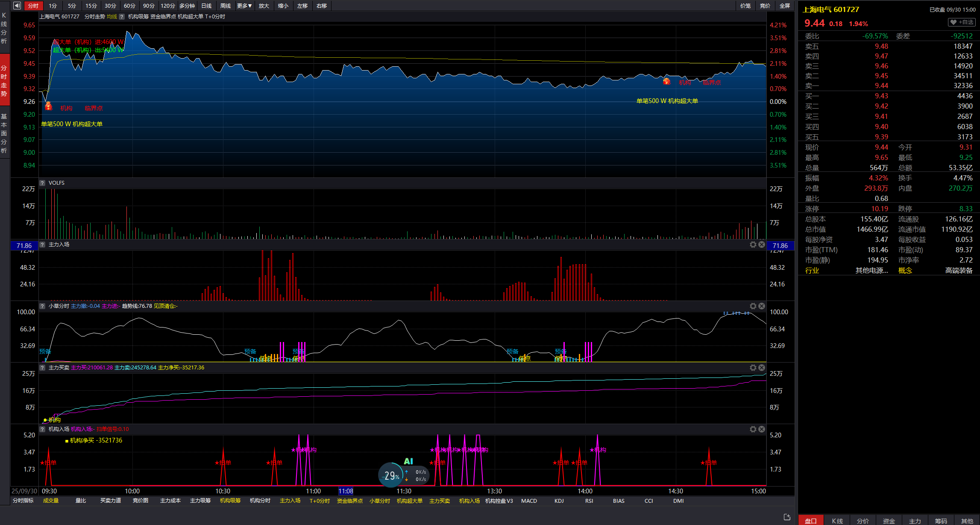The image size is (980, 525).
Task: Select the MACD indicator tab
Action: tap(529, 501)
